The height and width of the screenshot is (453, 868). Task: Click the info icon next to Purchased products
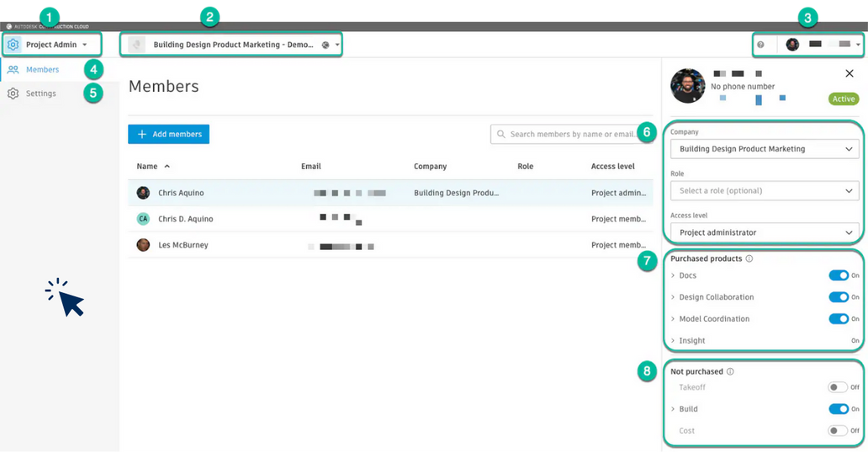tap(749, 259)
